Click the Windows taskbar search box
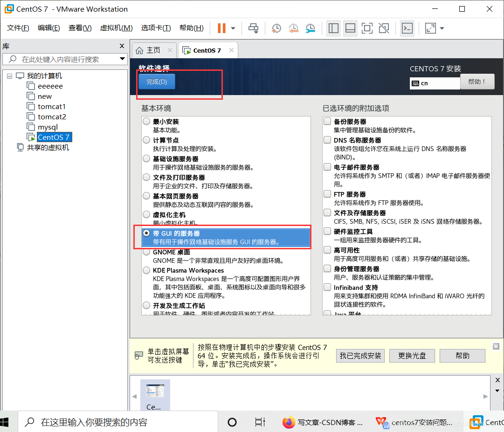This screenshot has width=504, height=432. point(117,422)
